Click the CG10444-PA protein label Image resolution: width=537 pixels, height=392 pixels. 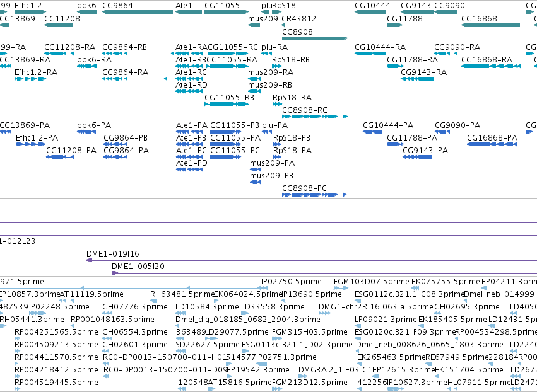388,125
